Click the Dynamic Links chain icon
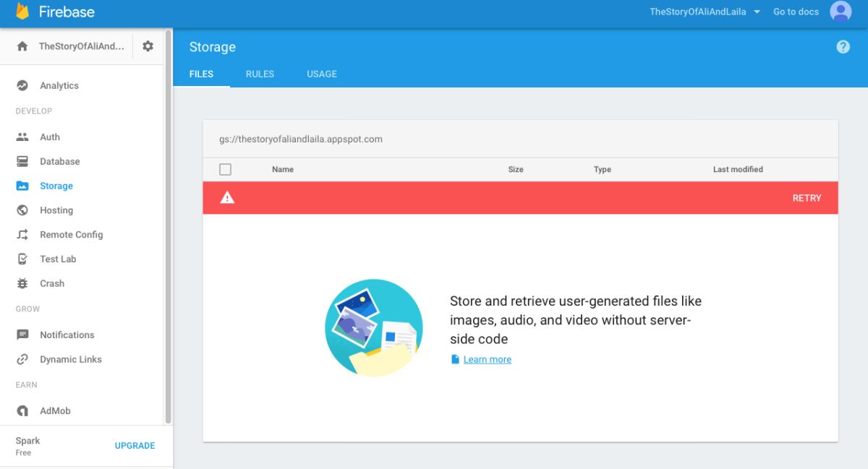 pos(22,359)
